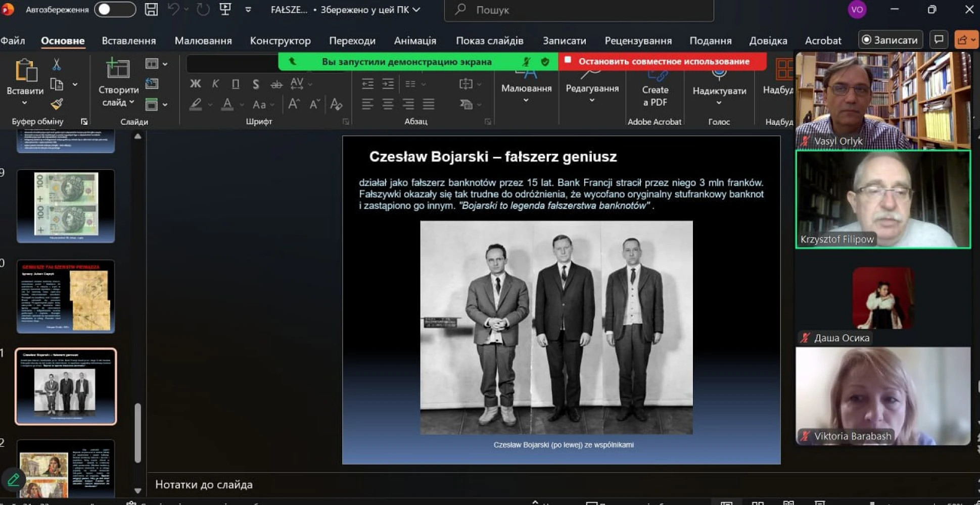The width and height of the screenshot is (980, 505).
Task: Start slideshow from beginning icon in title bar
Action: (225, 10)
